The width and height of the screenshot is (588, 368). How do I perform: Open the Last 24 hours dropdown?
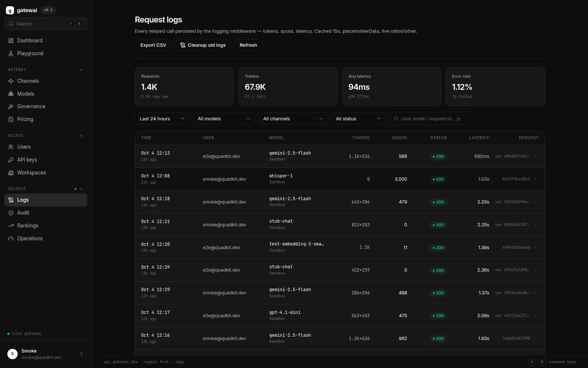click(162, 118)
